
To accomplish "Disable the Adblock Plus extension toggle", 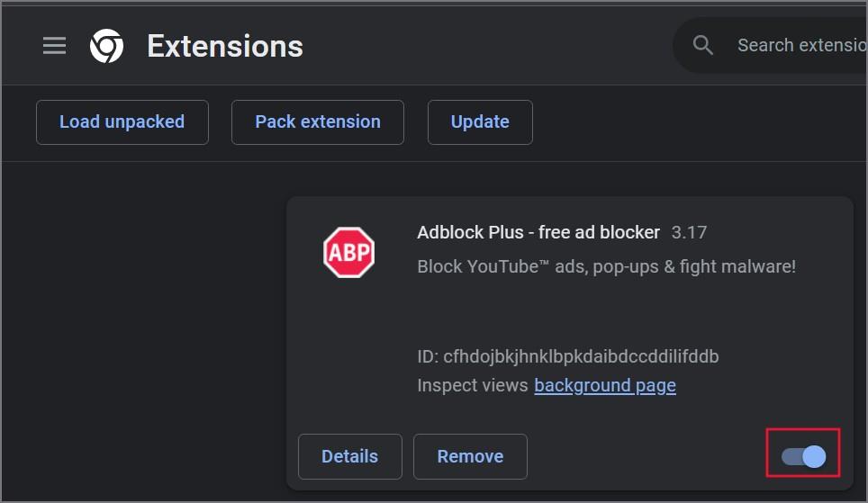I will click(803, 456).
